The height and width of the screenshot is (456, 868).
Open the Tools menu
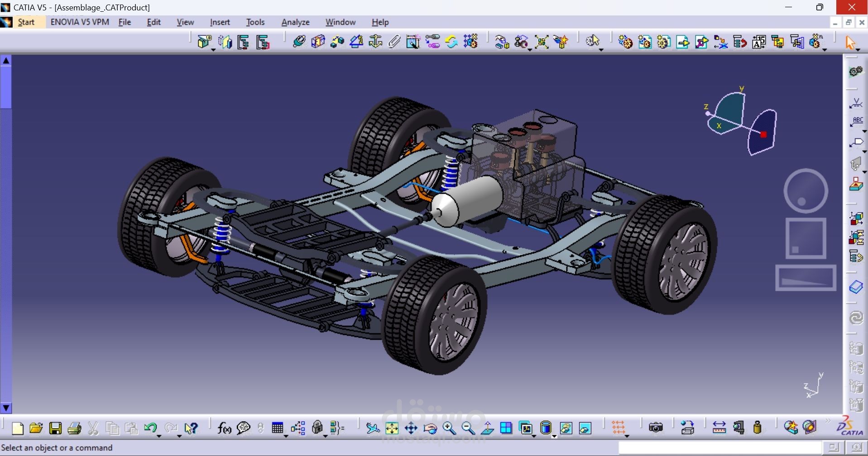click(x=255, y=22)
